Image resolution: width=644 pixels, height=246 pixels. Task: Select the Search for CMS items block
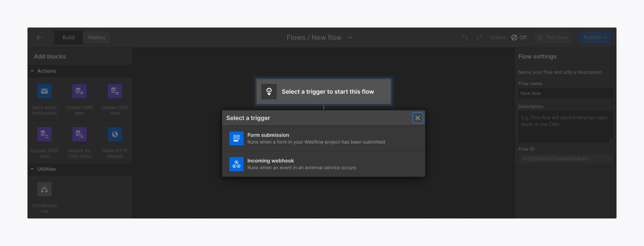click(79, 142)
